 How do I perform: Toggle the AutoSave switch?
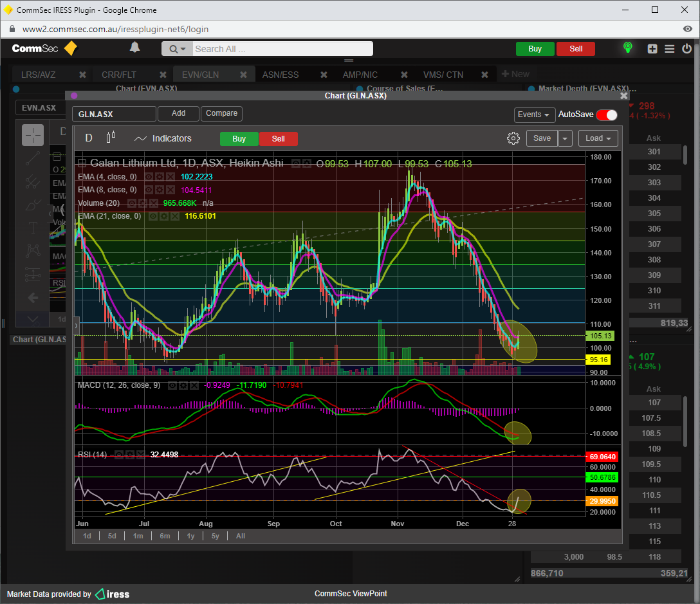coord(606,114)
